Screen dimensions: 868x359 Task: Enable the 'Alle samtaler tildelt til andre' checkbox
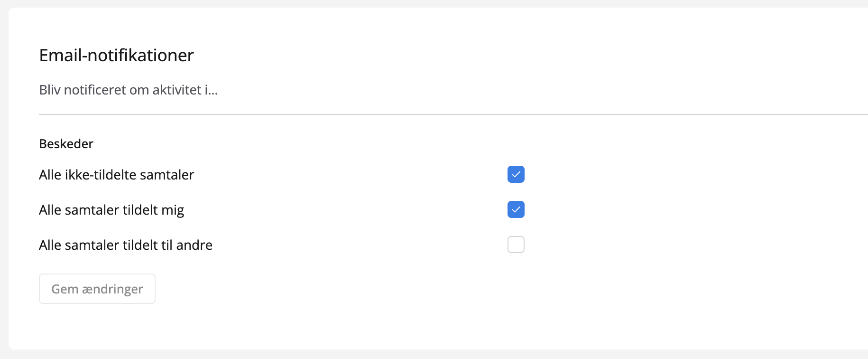pyautogui.click(x=516, y=245)
